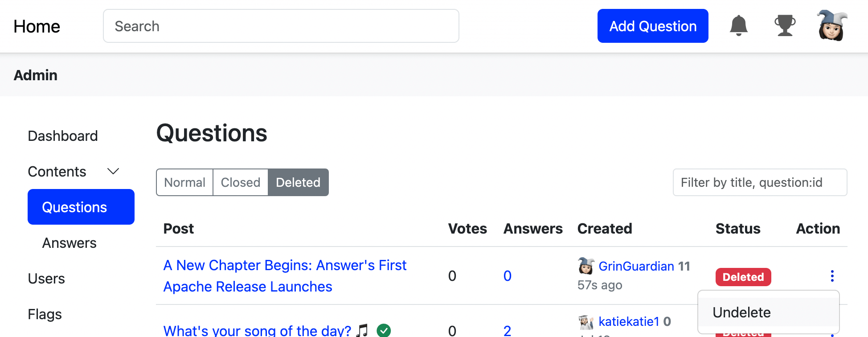The image size is (868, 337).
Task: Go to Answers in the sidebar
Action: point(70,243)
